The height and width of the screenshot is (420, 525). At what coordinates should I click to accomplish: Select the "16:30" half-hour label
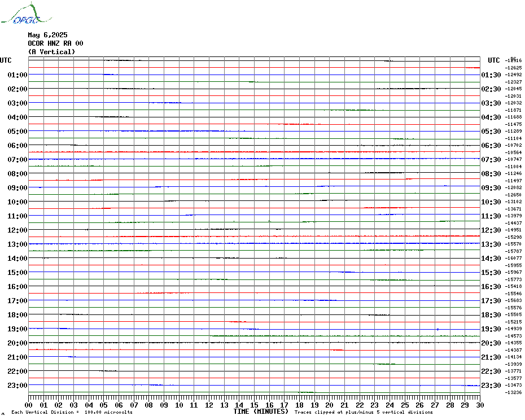pos(491,286)
